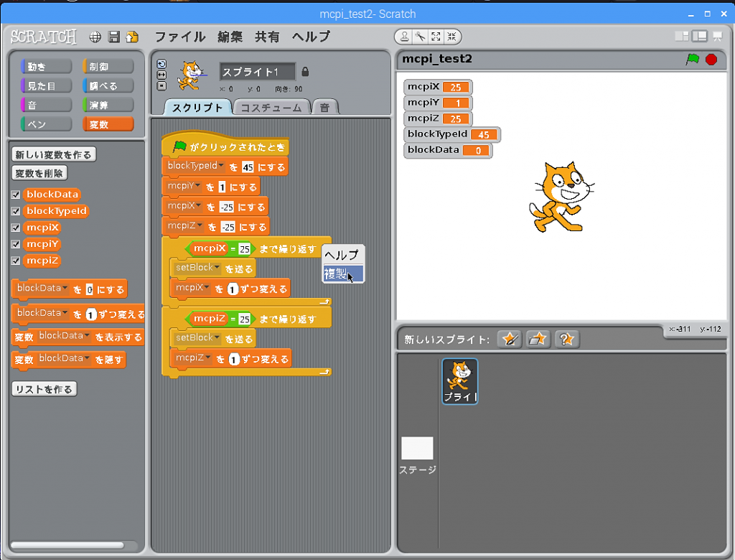Select the cat sprite thumbnail in sprite list
This screenshot has width=735, height=560.
(460, 381)
